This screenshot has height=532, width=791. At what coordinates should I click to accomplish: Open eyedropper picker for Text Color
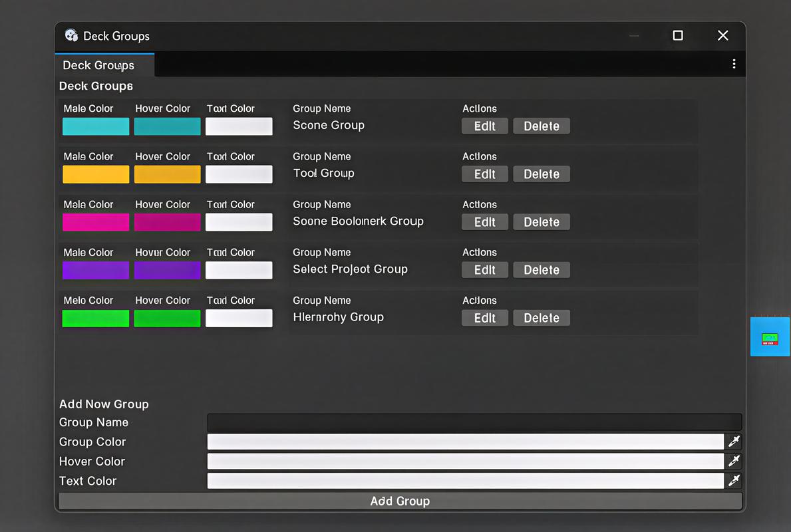pos(734,480)
